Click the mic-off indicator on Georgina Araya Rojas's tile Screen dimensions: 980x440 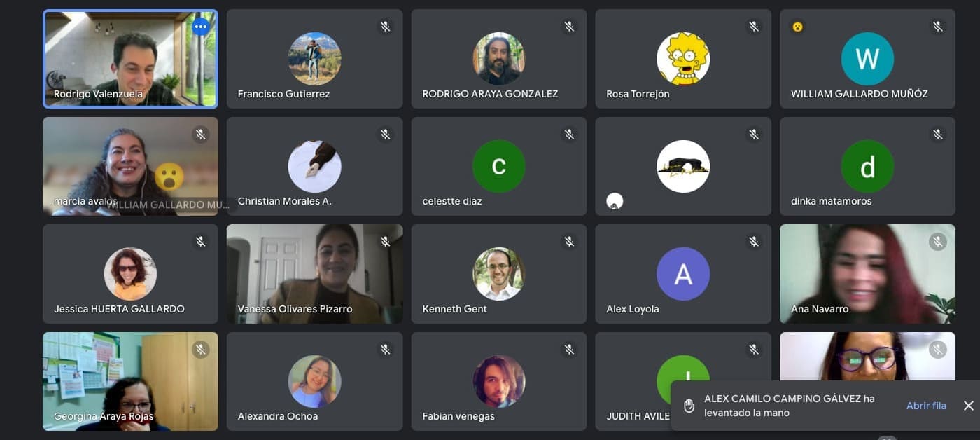coord(201,349)
